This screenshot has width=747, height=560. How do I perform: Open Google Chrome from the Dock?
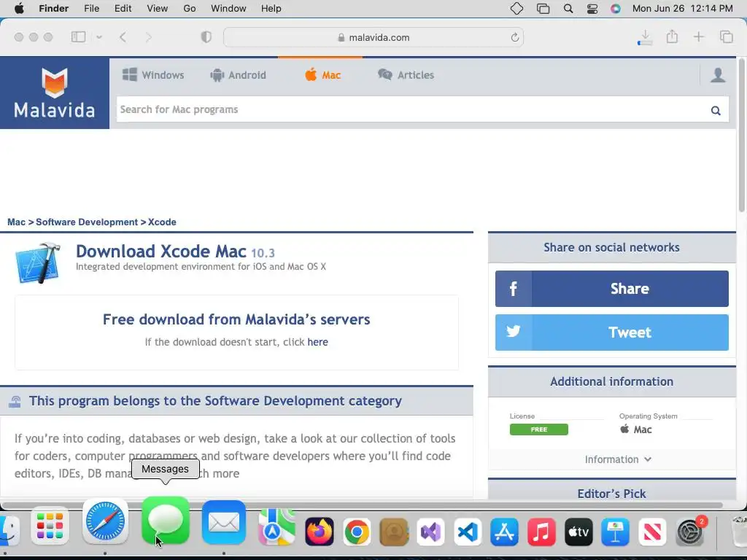pos(357,532)
